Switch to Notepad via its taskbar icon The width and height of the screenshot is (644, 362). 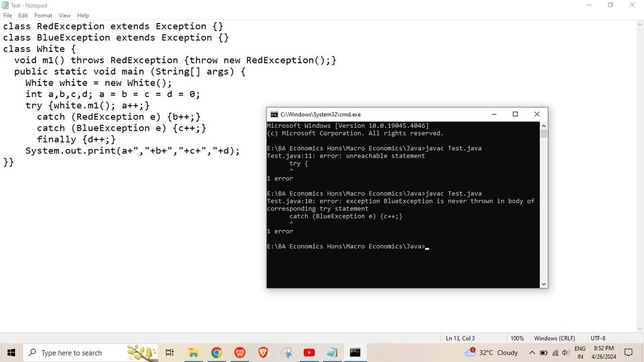pos(333,352)
